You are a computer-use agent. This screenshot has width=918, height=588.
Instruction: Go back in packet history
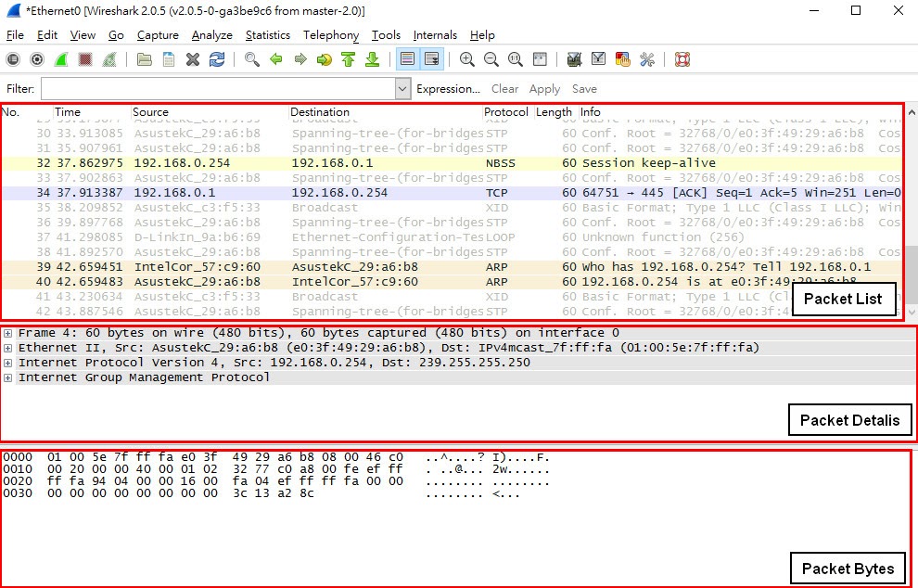275,59
